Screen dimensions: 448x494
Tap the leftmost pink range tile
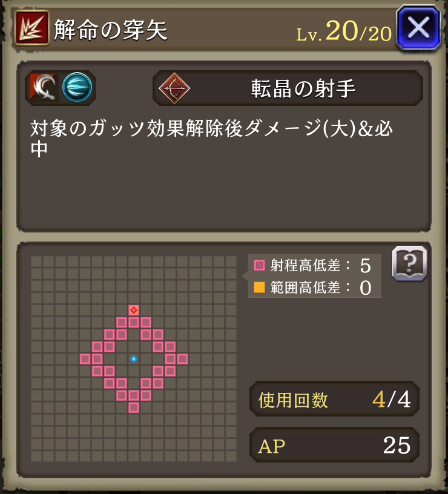(x=85, y=359)
